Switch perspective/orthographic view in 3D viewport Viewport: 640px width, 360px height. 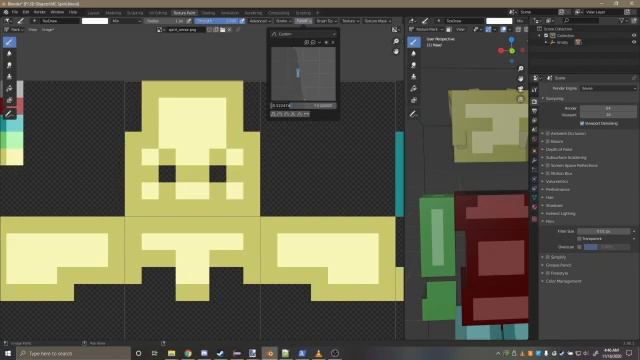[520, 99]
